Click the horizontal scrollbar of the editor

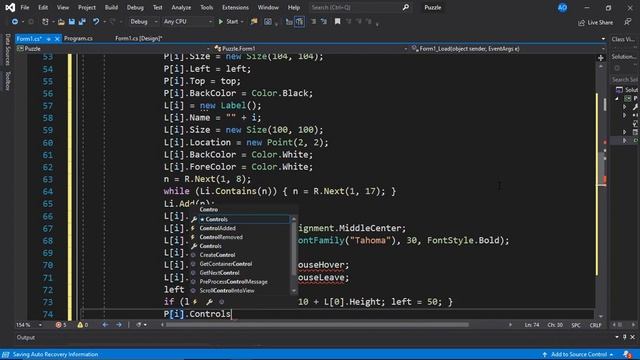317,325
